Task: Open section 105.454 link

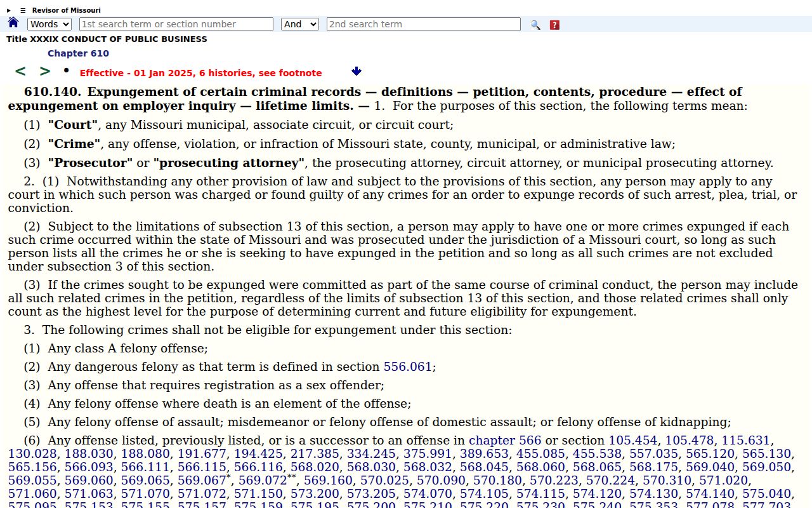Action: [633, 440]
